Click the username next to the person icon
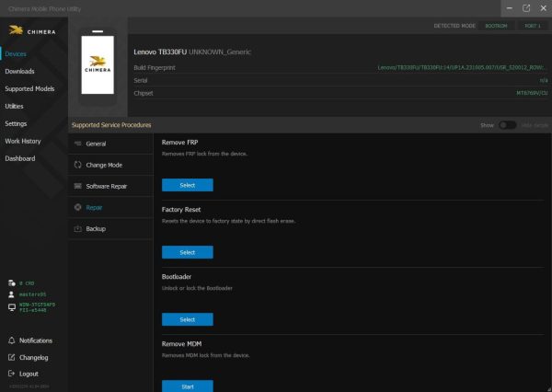 tap(33, 294)
